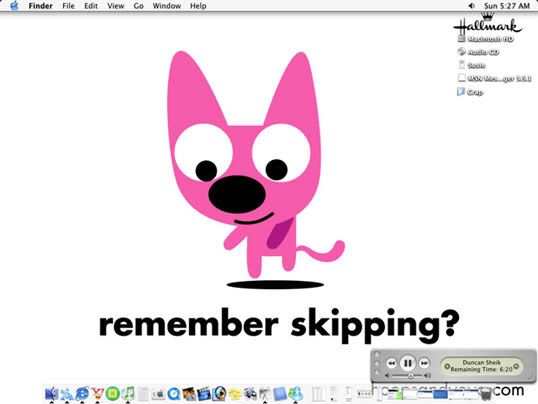Screen dimensions: 538x404
Task: Click the rewind button in the iTunes mini player
Action: coord(391,363)
